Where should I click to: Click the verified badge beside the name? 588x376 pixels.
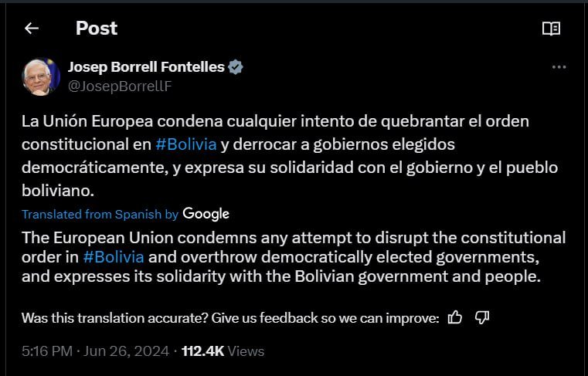pos(236,67)
